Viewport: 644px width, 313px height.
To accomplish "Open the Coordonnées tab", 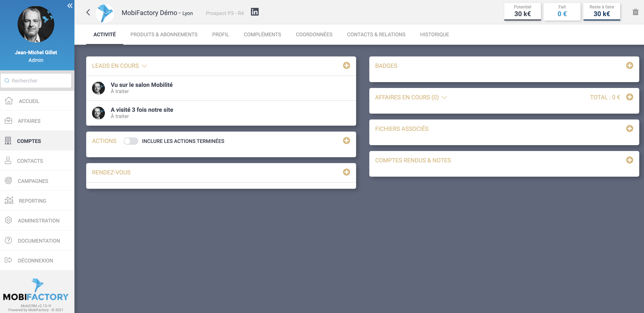I will pyautogui.click(x=314, y=34).
